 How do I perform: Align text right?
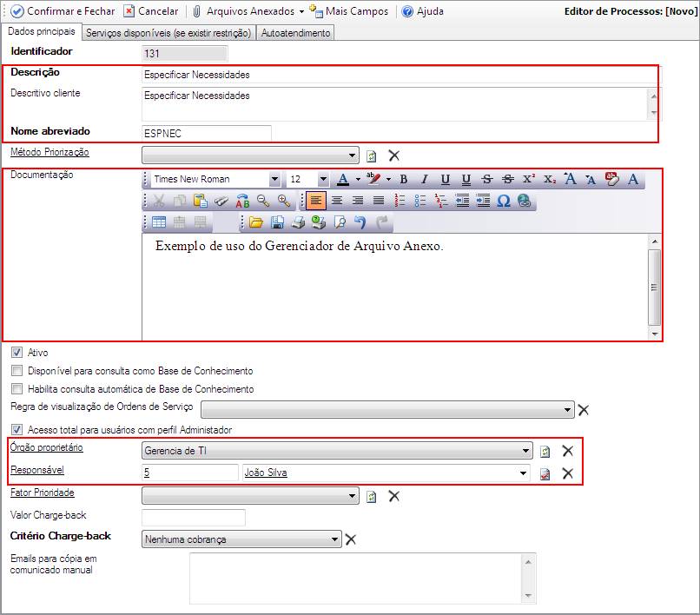[358, 201]
